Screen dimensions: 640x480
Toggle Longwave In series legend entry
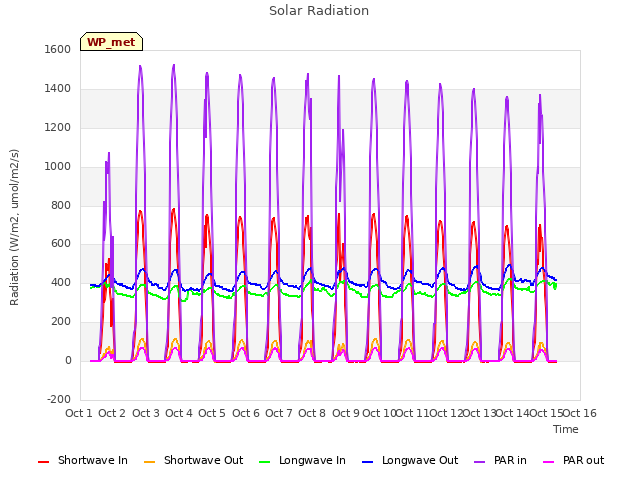pyautogui.click(x=302, y=460)
